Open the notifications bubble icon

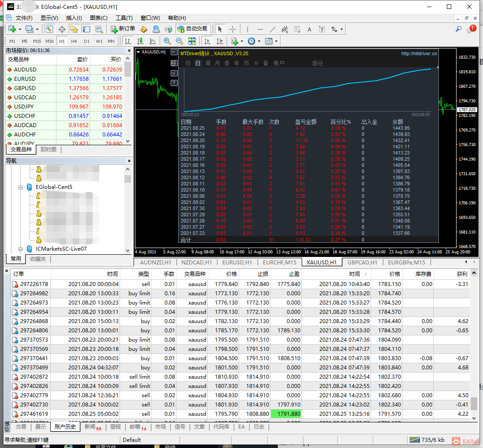pyautogui.click(x=471, y=29)
